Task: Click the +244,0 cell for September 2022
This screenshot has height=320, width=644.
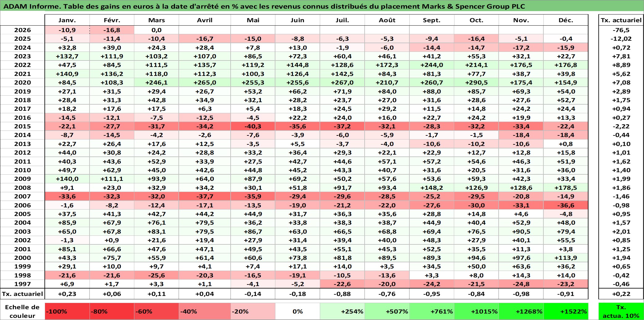Action: (x=432, y=65)
